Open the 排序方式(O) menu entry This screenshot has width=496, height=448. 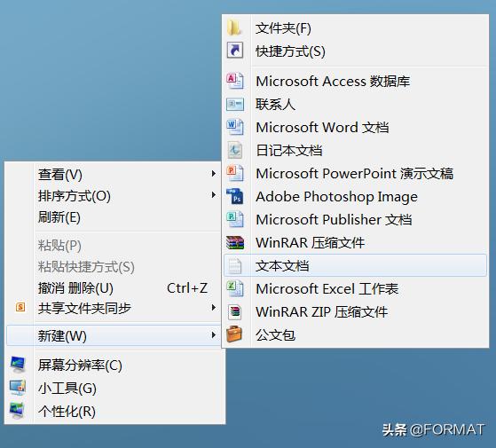tap(114, 196)
